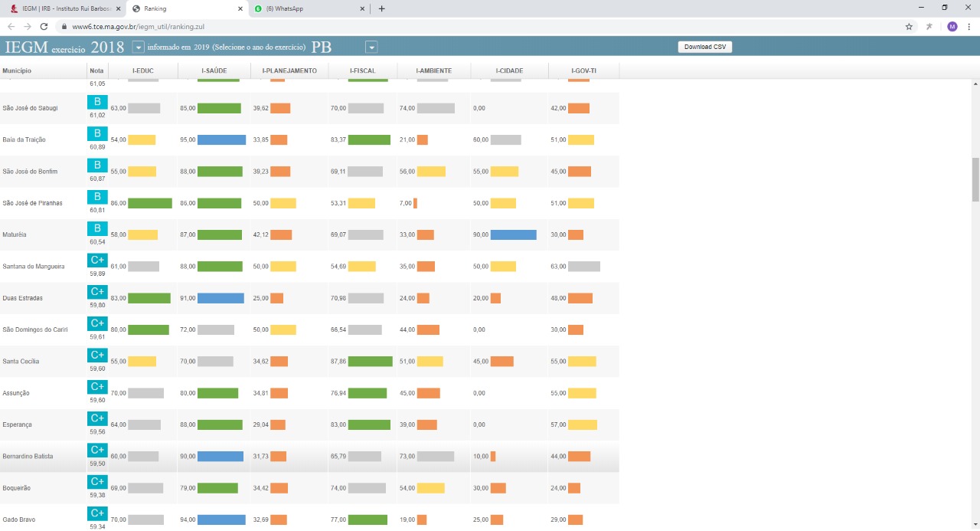The height and width of the screenshot is (531, 980).
Task: Sort by the I-SAÚDE column header
Action: coord(214,70)
